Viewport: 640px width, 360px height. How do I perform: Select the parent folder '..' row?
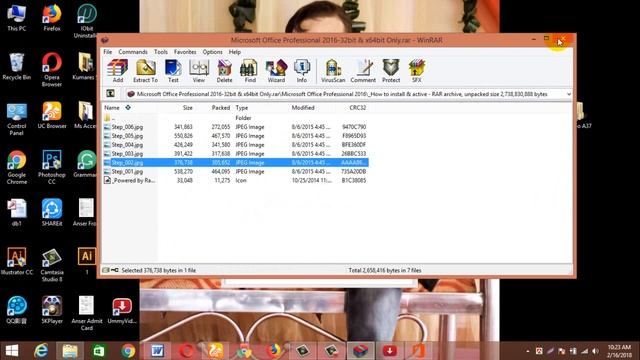pyautogui.click(x=235, y=118)
